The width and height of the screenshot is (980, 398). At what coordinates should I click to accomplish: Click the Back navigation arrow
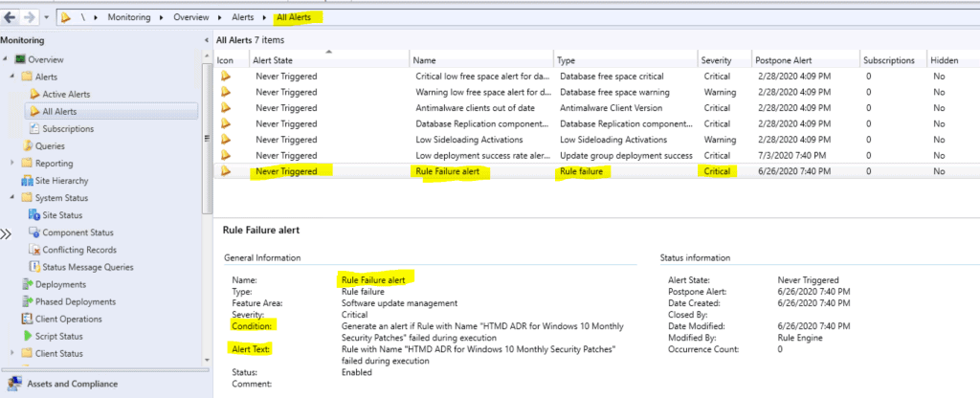click(10, 17)
